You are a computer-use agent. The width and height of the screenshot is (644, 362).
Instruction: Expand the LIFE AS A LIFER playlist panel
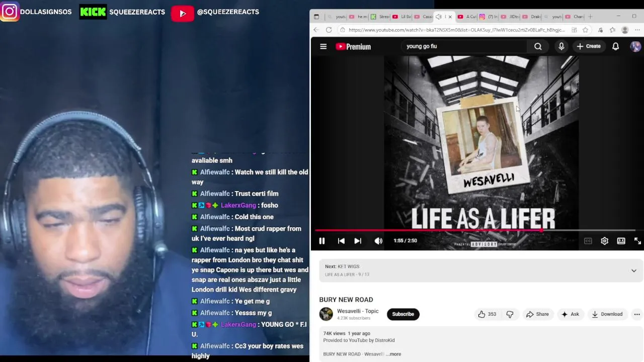(x=633, y=270)
